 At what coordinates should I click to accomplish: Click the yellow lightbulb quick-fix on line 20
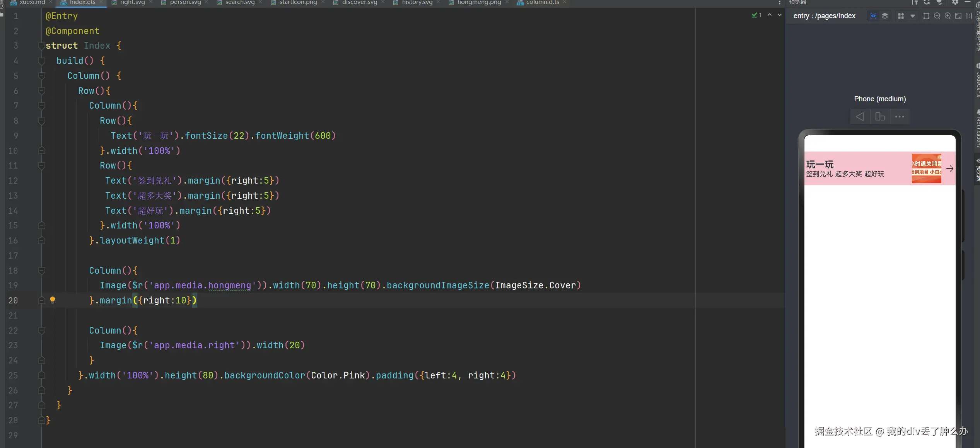pyautogui.click(x=53, y=300)
